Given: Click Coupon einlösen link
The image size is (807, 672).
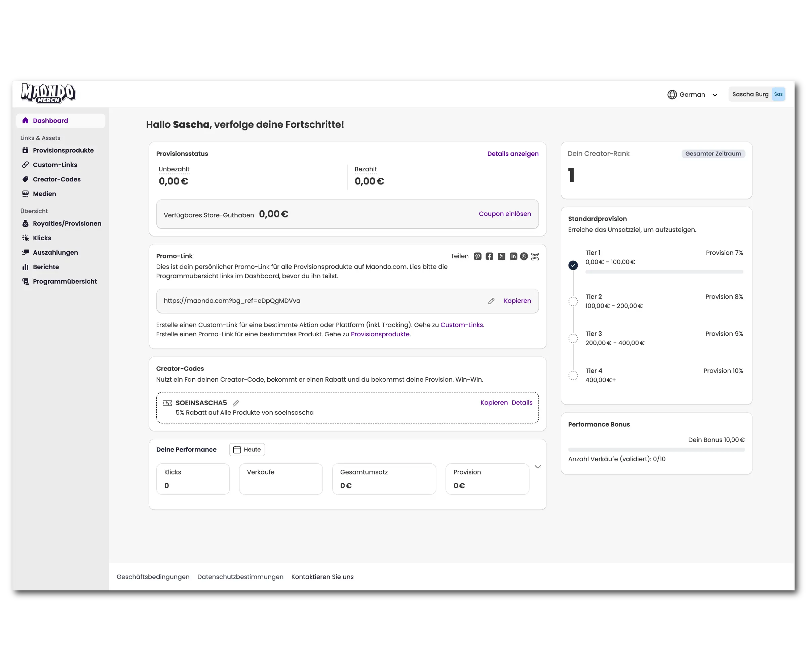Looking at the screenshot, I should click(x=505, y=214).
